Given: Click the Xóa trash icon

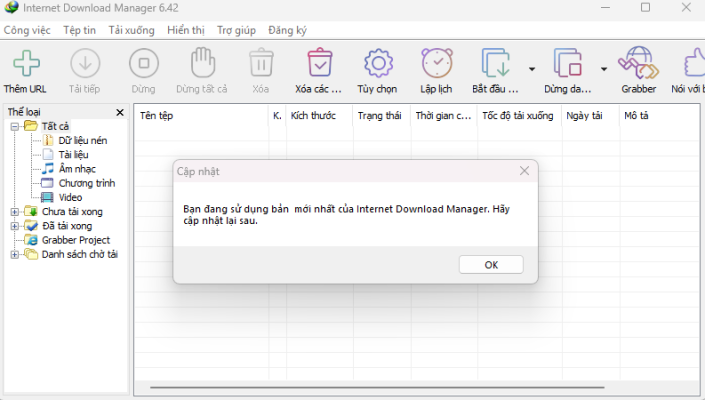Looking at the screenshot, I should pos(261,63).
